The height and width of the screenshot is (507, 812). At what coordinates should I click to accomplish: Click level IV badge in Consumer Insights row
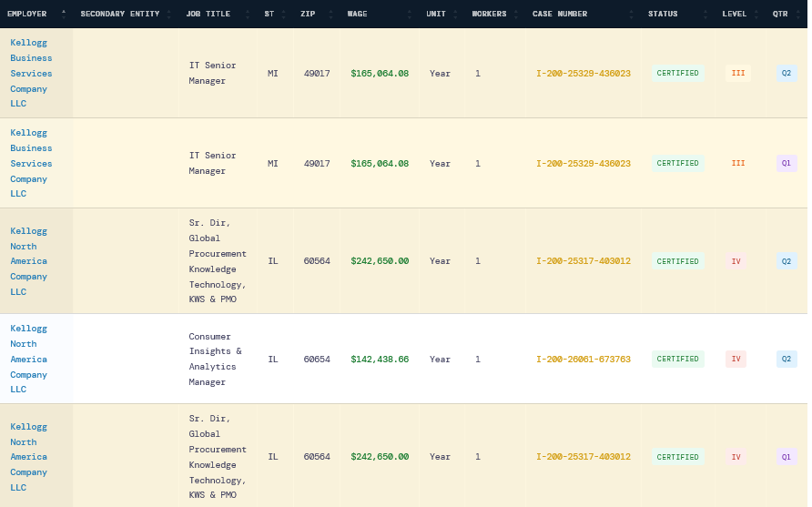tap(736, 359)
